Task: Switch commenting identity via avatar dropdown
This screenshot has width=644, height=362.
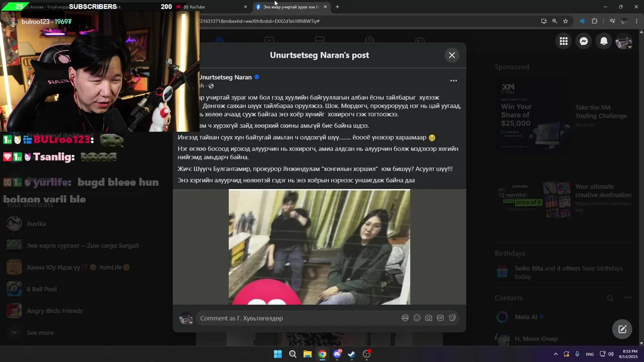Action: pos(186,319)
